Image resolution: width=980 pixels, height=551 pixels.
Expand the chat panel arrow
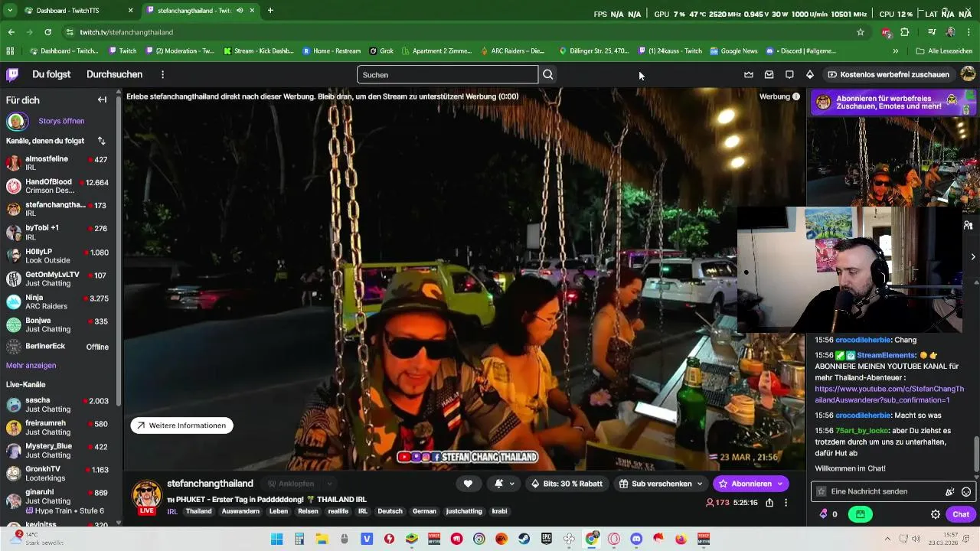click(972, 256)
